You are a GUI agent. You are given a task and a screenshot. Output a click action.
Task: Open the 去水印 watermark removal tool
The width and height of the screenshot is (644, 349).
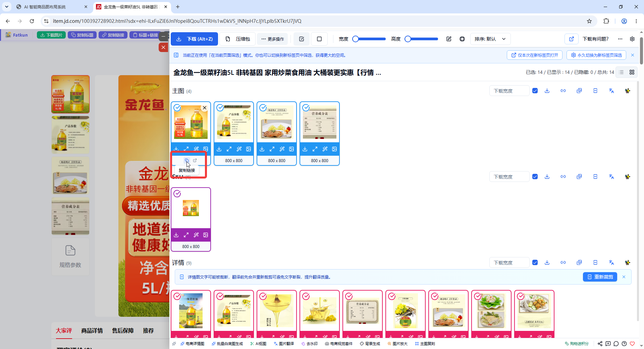click(309, 344)
